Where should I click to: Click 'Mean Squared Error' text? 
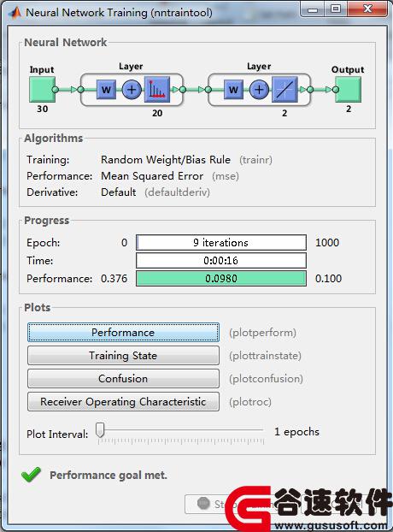152,176
